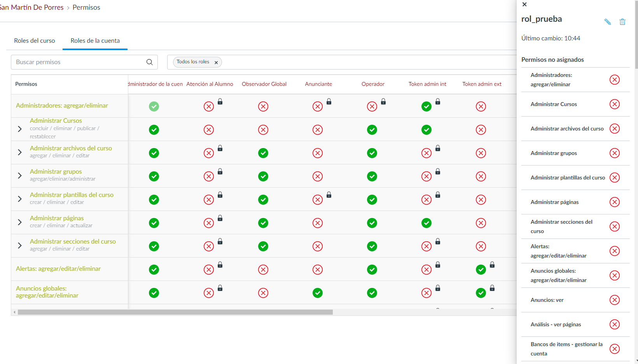Open the 'San Martín De Porres' breadcrumb
The width and height of the screenshot is (638, 364).
pos(31,7)
